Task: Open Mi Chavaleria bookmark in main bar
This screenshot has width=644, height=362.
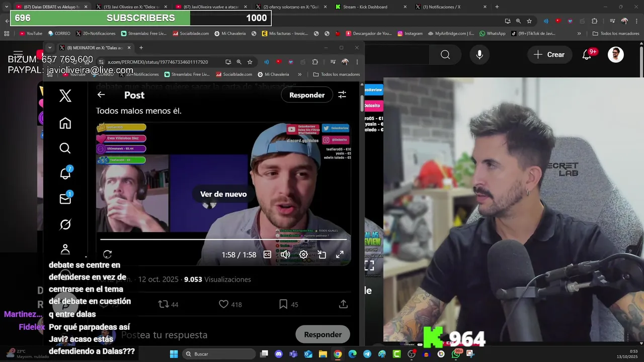Action: pos(230,34)
